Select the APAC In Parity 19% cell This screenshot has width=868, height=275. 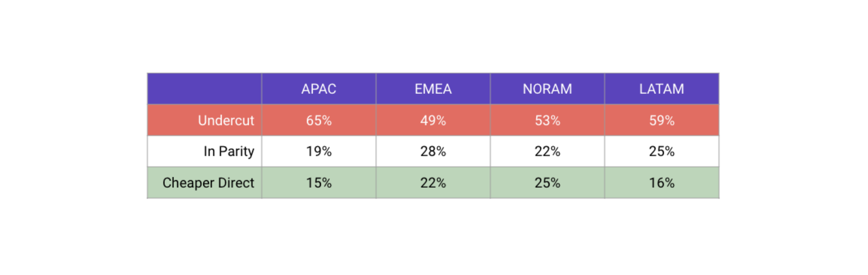pos(319,151)
